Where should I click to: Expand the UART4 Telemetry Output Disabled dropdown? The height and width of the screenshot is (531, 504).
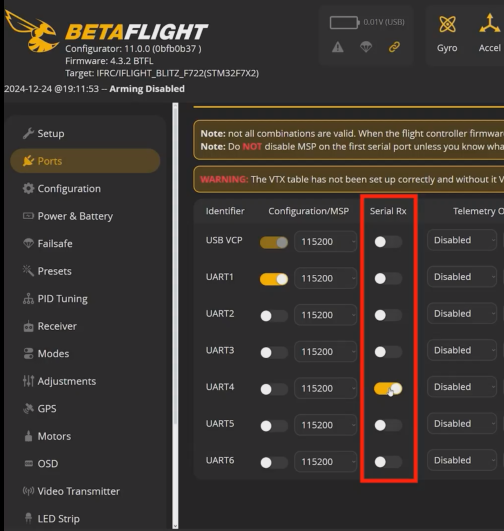click(462, 387)
